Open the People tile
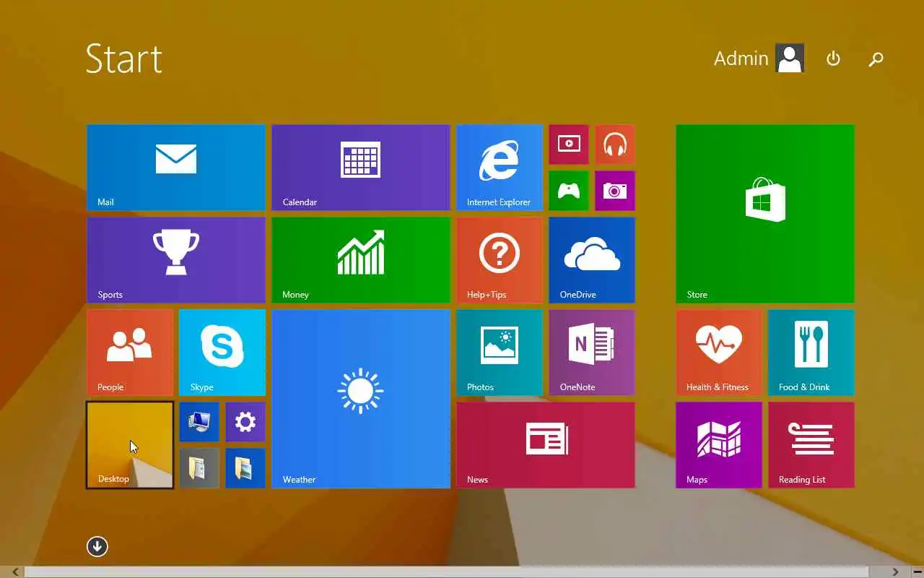 coord(130,353)
